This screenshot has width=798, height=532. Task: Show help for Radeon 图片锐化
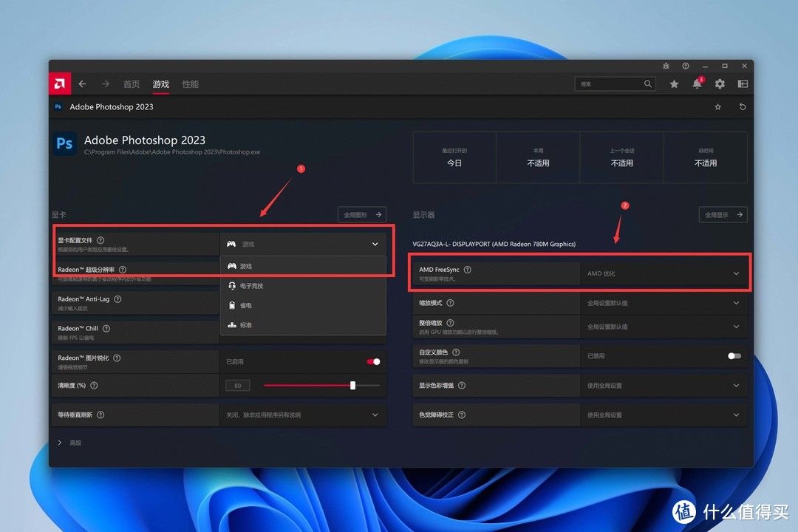[x=117, y=358]
